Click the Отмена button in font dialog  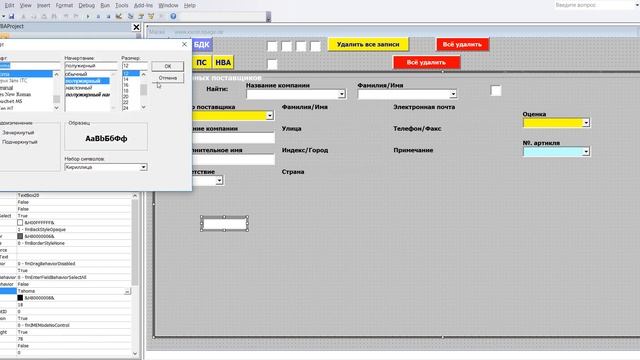[168, 78]
